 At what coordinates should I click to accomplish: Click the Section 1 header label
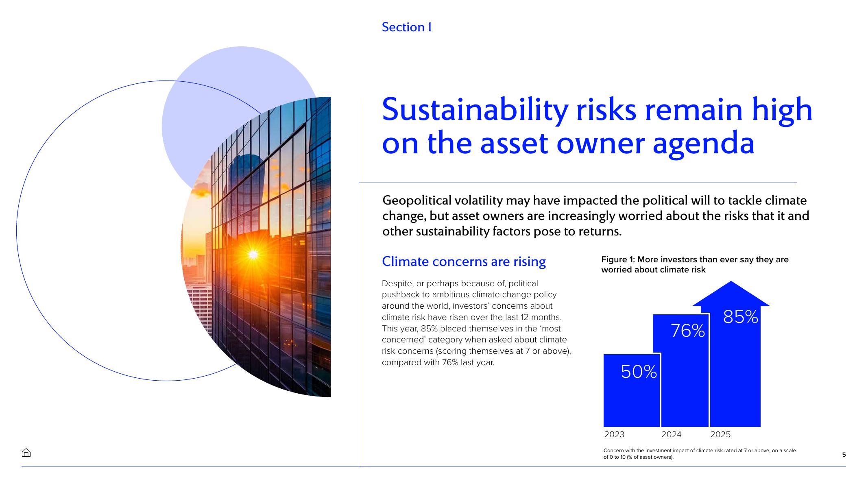pos(406,27)
